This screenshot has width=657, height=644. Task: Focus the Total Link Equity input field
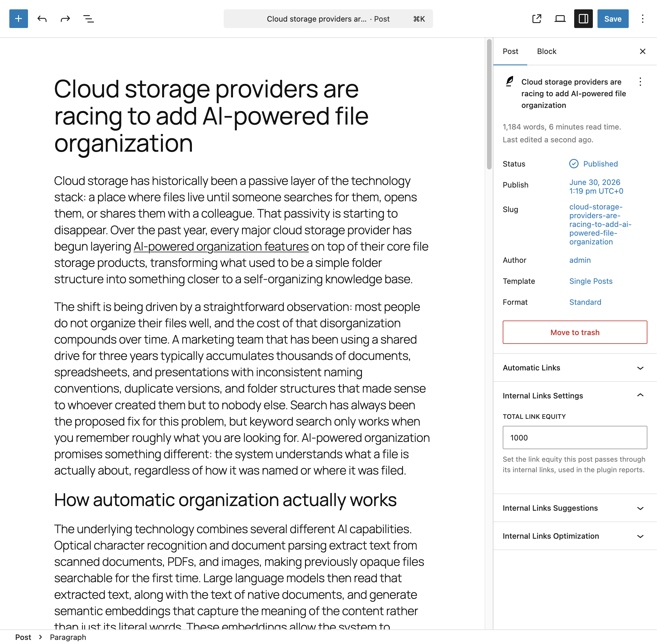(575, 438)
